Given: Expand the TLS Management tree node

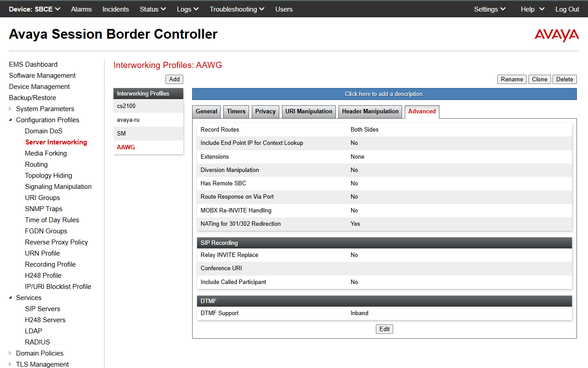Looking at the screenshot, I should pyautogui.click(x=11, y=364).
